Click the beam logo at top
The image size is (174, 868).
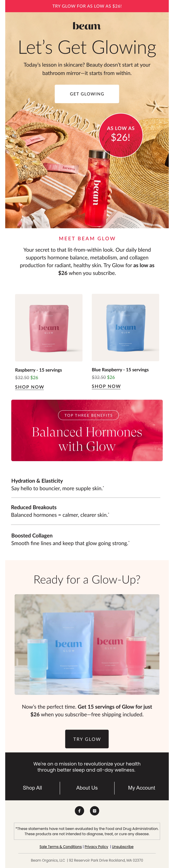point(87,26)
